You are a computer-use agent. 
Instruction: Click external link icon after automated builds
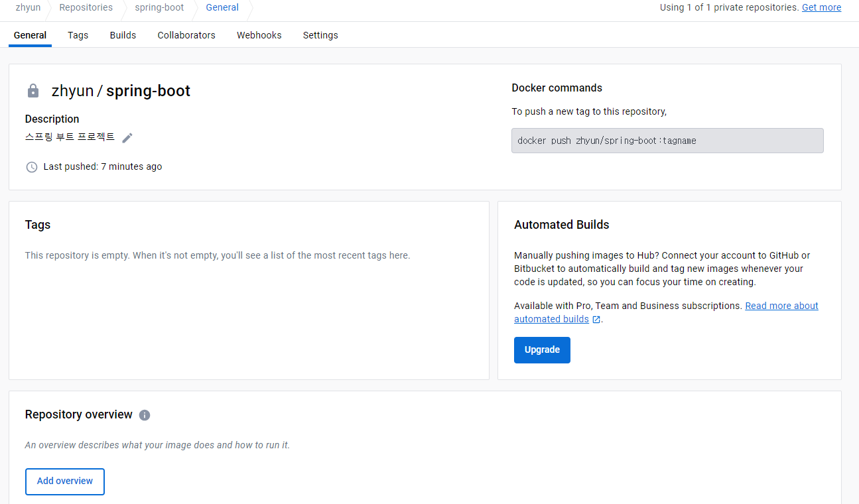click(596, 320)
